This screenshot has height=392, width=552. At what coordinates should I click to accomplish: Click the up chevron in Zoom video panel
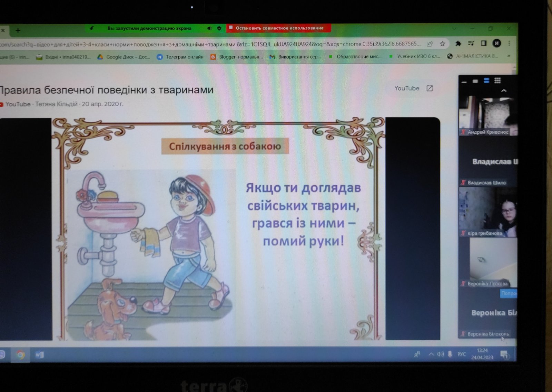pos(504,91)
